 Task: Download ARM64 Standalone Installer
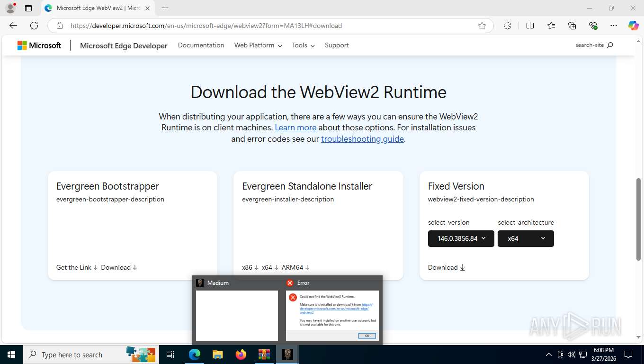(295, 267)
